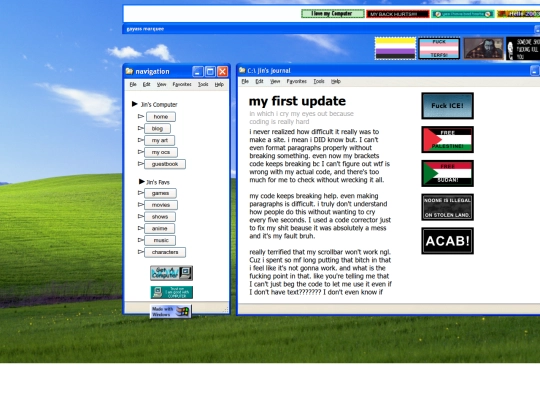Open Tools menu in Jin's journal window
540x405 pixels.
319,81
